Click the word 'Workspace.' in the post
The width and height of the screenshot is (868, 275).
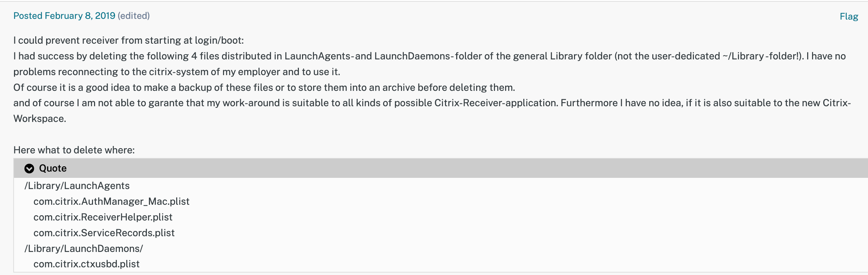click(40, 119)
